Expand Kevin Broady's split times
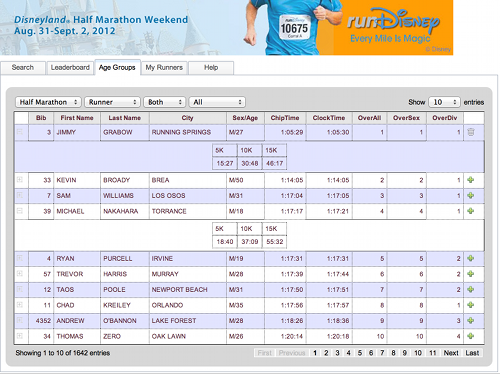 coord(20,180)
